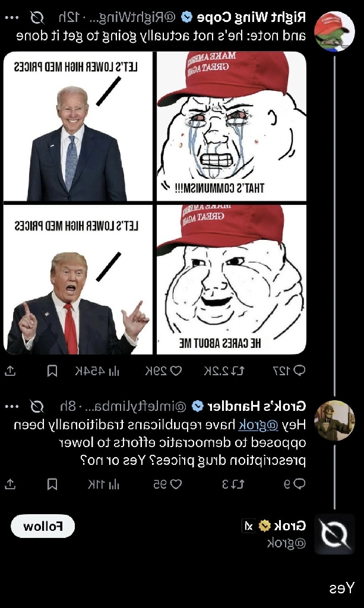Like Grok's Handler post with 95 likes
Image resolution: width=364 pixels, height=608 pixels.
[167, 484]
